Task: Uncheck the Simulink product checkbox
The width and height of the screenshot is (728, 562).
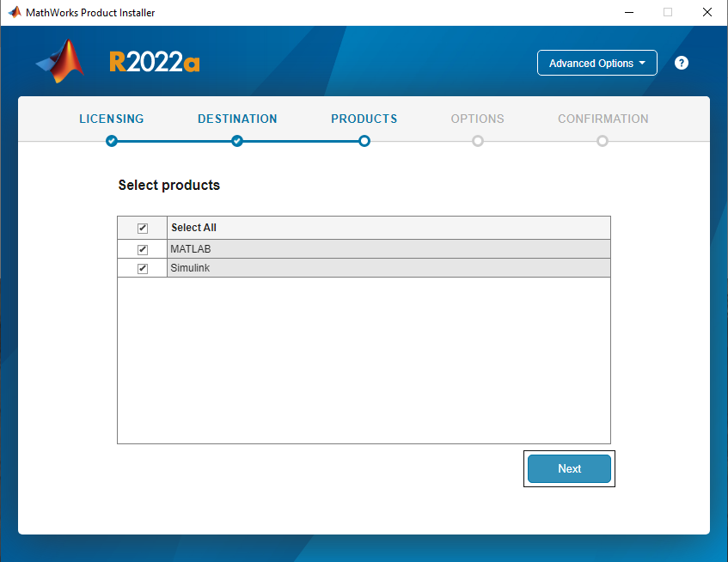Action: [143, 268]
